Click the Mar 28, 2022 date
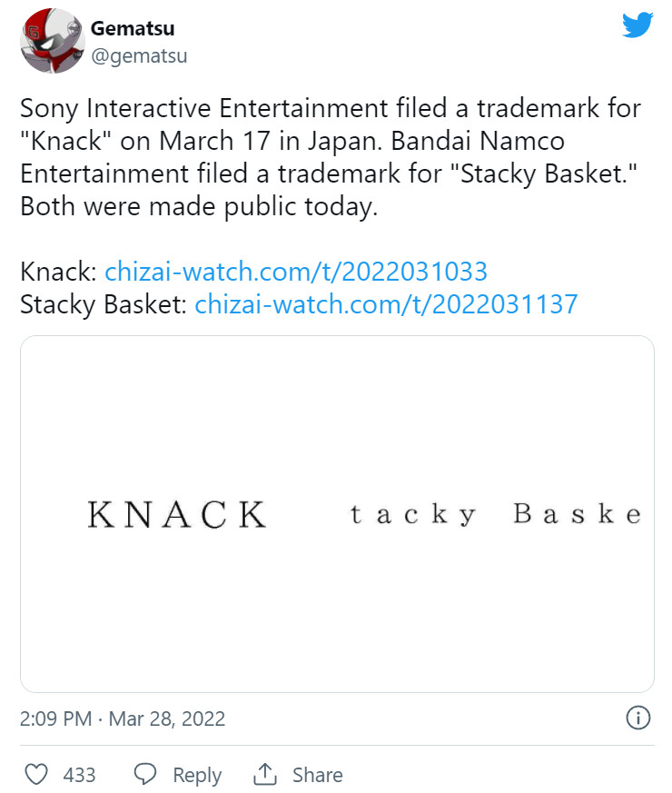 tap(166, 719)
